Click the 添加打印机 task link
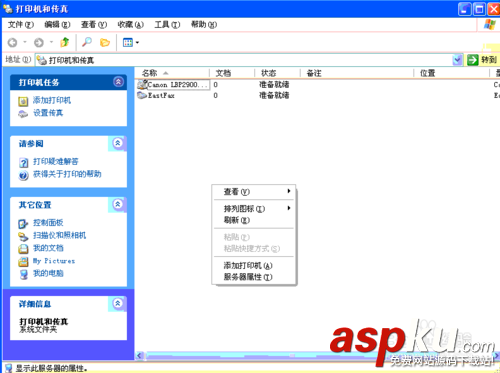500x373 pixels. pyautogui.click(x=52, y=100)
